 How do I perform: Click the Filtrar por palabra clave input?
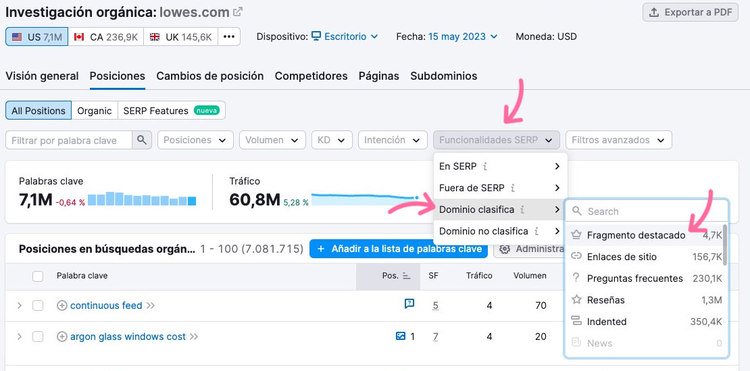(69, 140)
